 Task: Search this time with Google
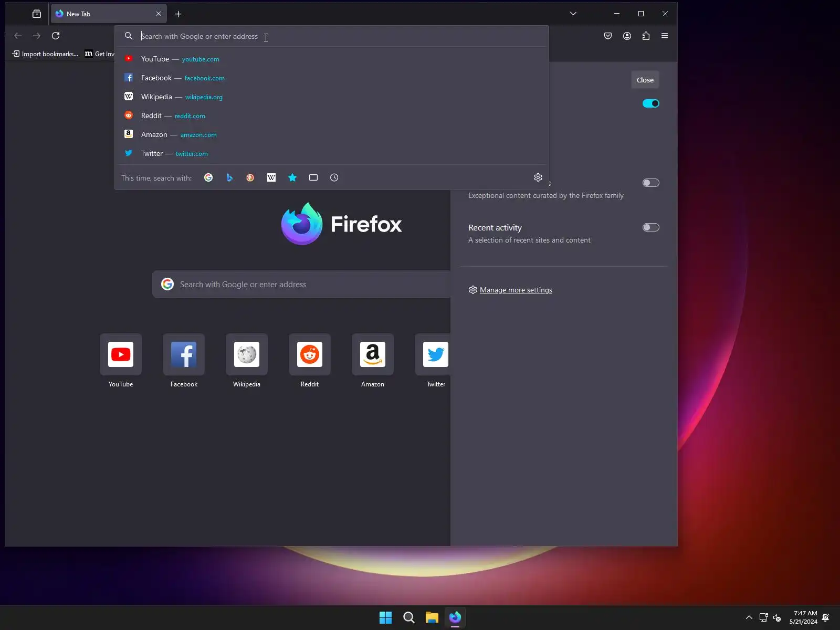tap(208, 177)
